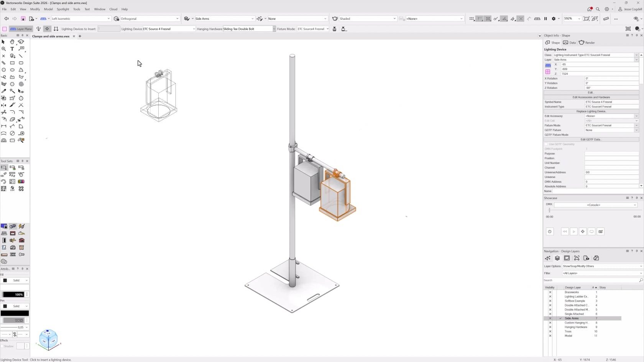Open the Hanging Hardware dropdown
This screenshot has width=644, height=362.
coord(274,29)
